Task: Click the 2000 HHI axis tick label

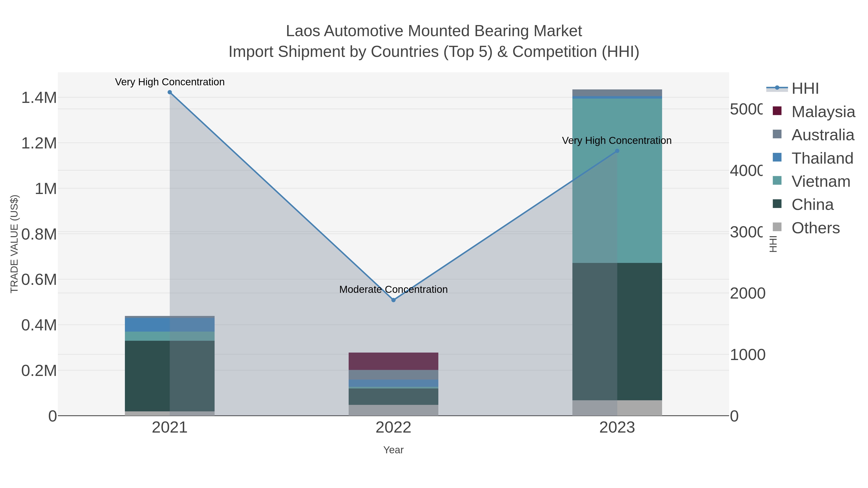Action: (748, 293)
